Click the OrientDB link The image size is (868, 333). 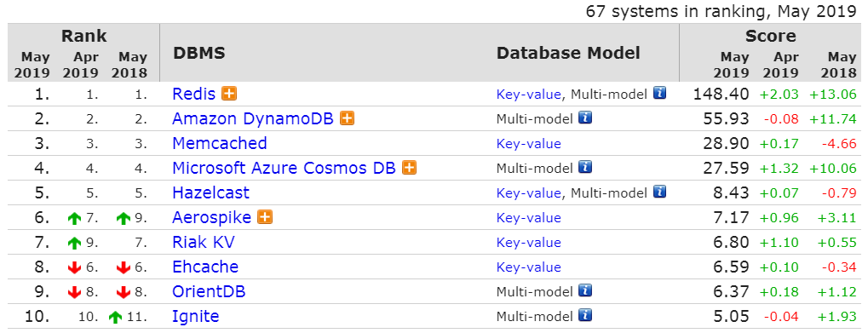pos(209,291)
